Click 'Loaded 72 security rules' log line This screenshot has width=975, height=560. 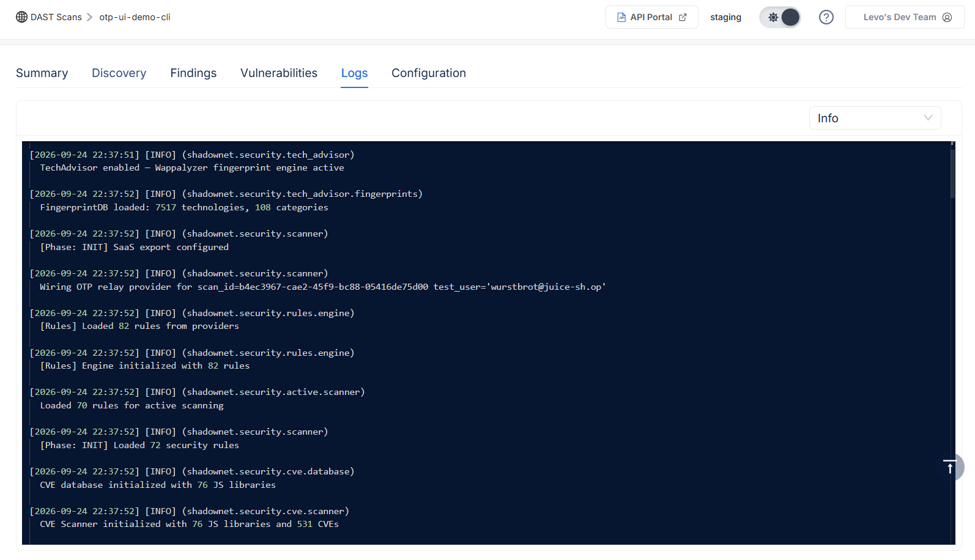coord(139,446)
